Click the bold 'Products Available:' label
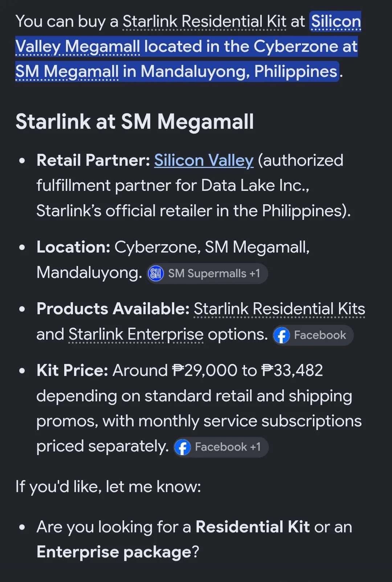The width and height of the screenshot is (392, 582). coord(113,309)
